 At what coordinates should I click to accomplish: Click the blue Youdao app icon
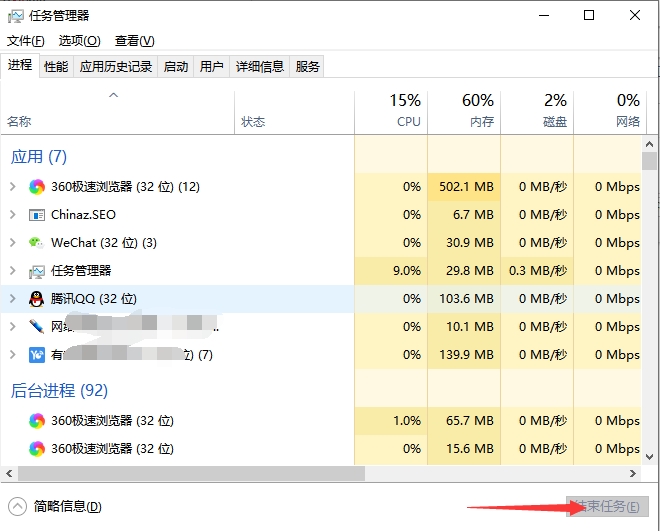(x=37, y=355)
